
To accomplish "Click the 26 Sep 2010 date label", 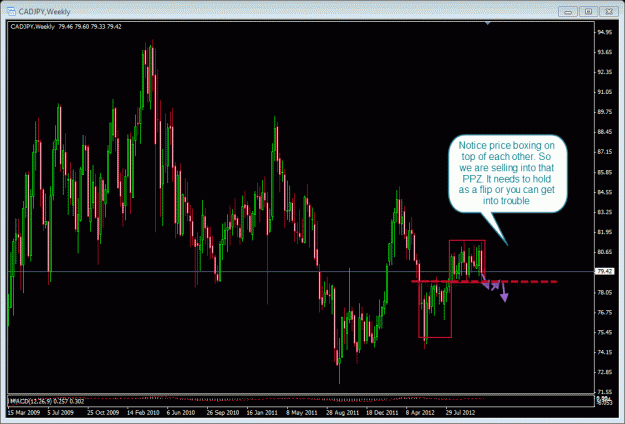I will (x=223, y=412).
